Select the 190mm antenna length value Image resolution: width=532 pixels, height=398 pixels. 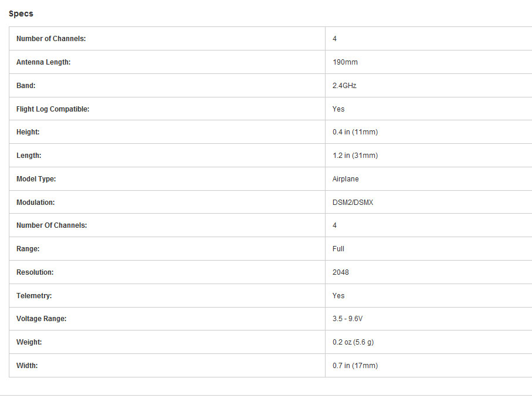pyautogui.click(x=345, y=62)
